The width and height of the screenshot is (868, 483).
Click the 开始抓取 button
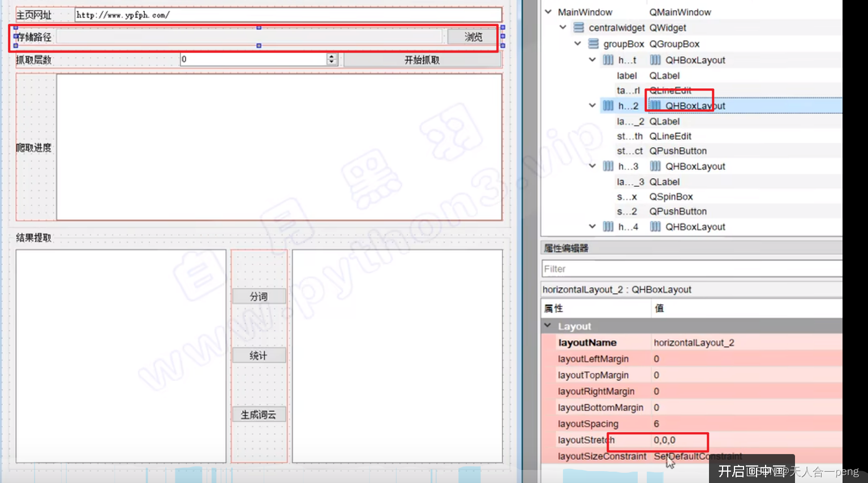point(422,59)
